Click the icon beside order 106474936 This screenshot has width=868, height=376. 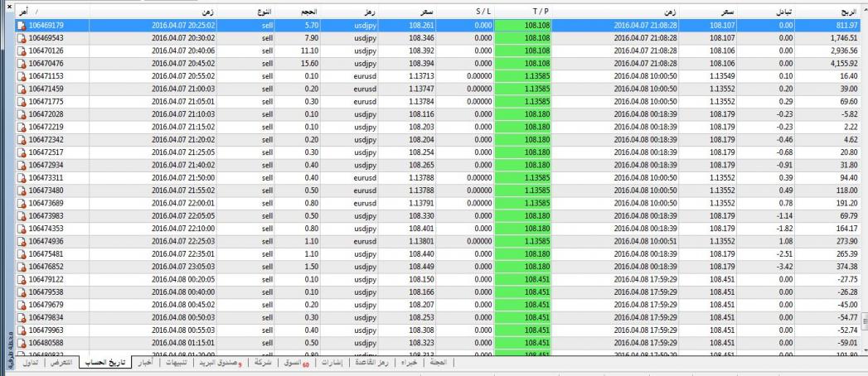pos(22,242)
